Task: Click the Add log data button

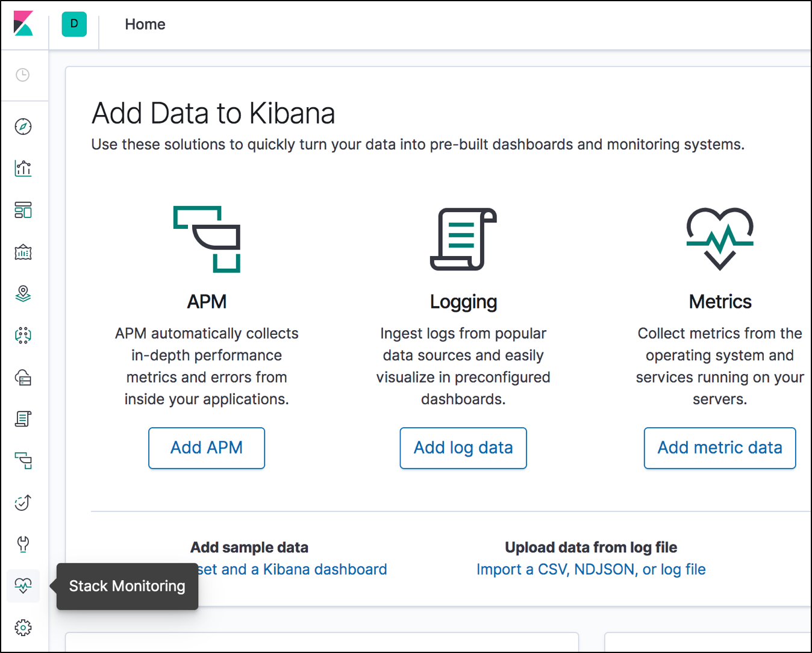Action: click(463, 448)
